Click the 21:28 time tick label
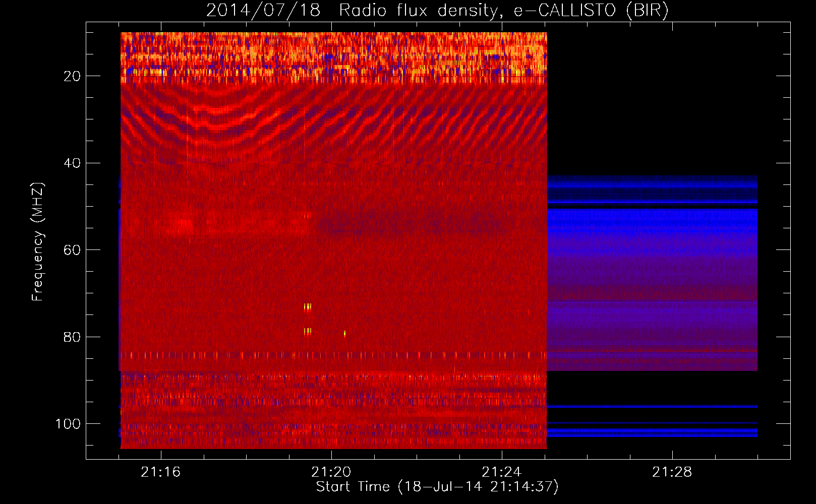 [x=672, y=472]
